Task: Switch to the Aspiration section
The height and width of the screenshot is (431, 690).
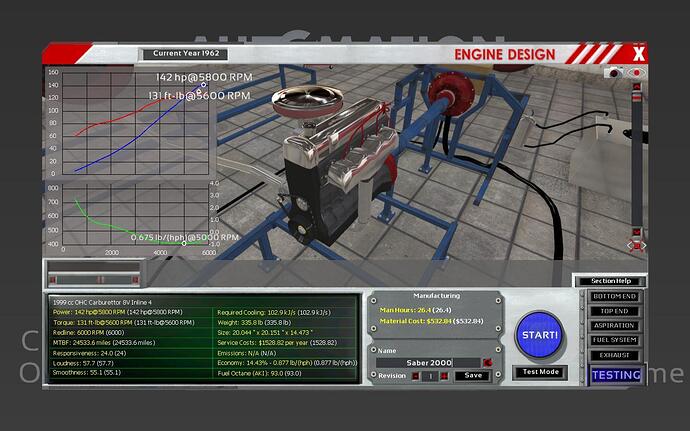Action: (x=615, y=326)
